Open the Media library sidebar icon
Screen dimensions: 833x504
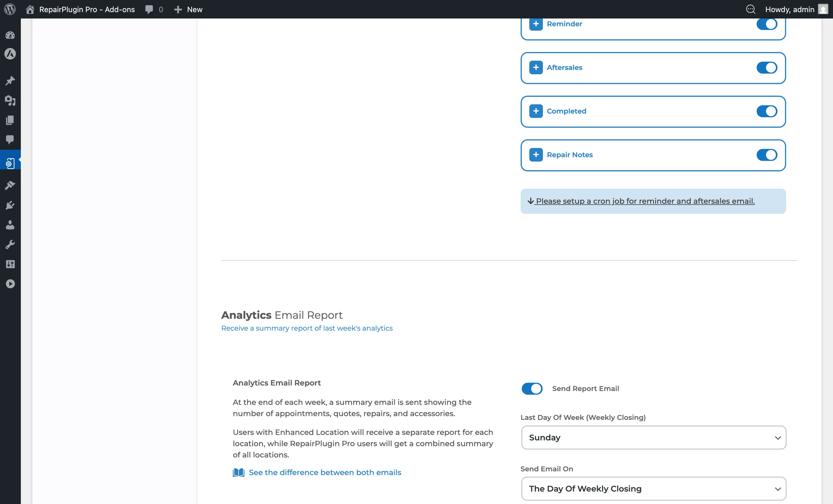pyautogui.click(x=10, y=100)
